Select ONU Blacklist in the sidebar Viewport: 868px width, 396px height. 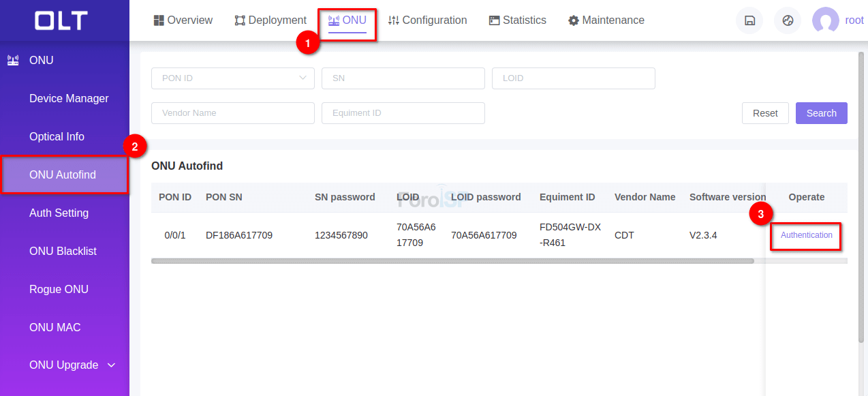pos(63,252)
